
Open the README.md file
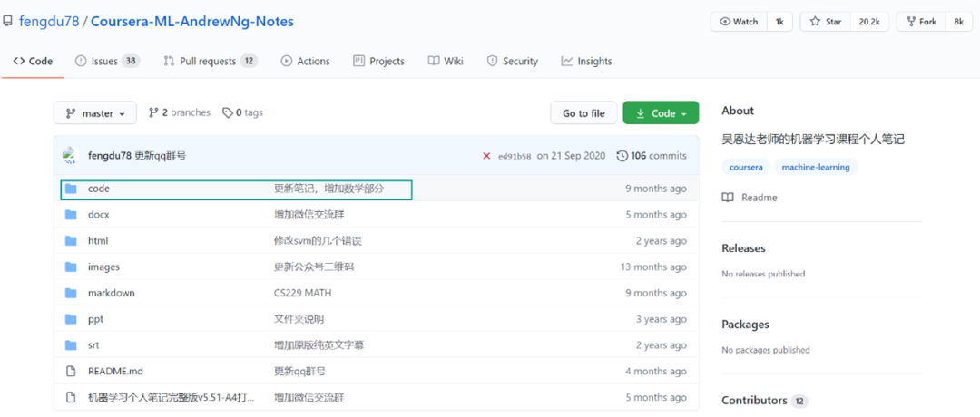(x=115, y=372)
